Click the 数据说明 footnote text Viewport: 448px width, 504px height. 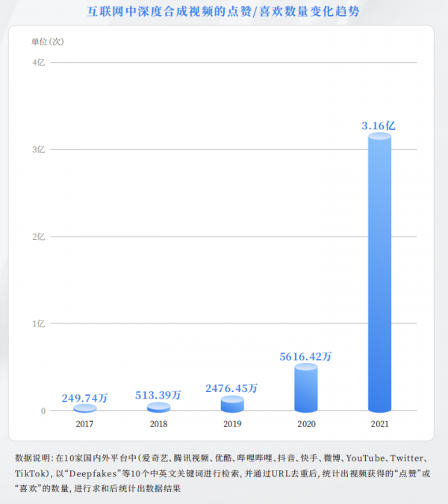[x=223, y=473]
